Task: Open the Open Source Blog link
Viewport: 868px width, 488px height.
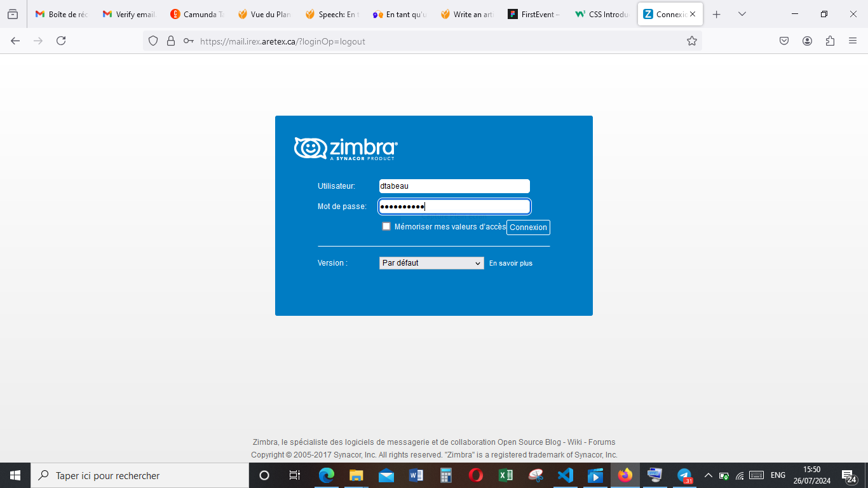Action: [x=529, y=442]
